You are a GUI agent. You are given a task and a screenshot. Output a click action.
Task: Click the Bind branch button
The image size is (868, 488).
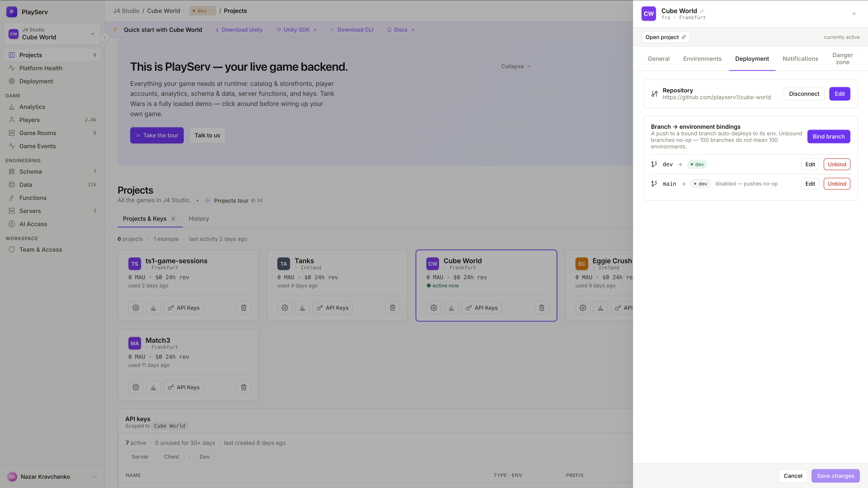click(x=829, y=136)
